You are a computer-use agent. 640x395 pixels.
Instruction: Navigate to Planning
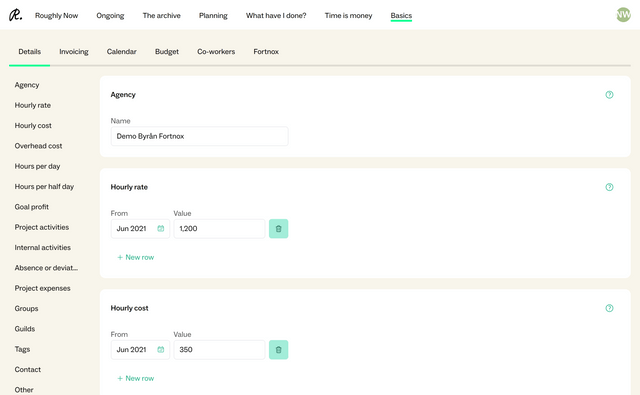click(x=213, y=16)
